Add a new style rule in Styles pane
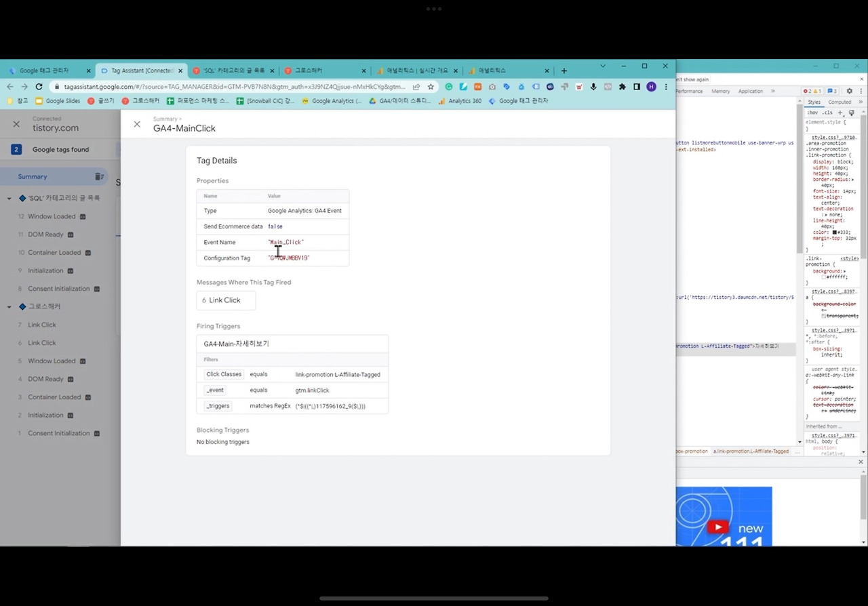The width and height of the screenshot is (868, 606). pyautogui.click(x=840, y=113)
